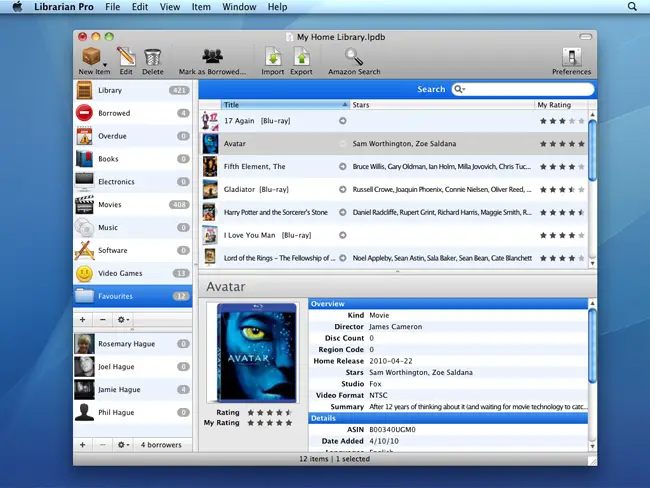Change Avatar row star rating
The image size is (650, 488).
[562, 144]
